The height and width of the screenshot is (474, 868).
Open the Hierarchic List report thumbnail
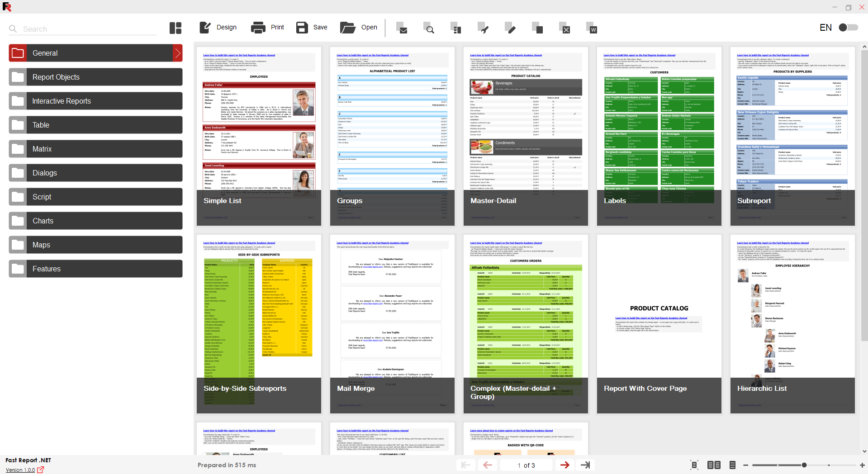tap(792, 324)
